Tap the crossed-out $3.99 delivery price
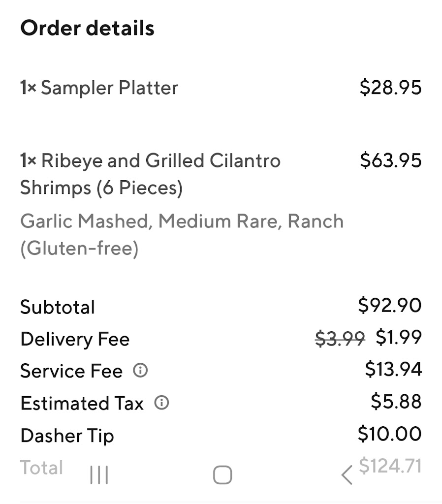Screen dimensions: 442x504 pos(340,339)
